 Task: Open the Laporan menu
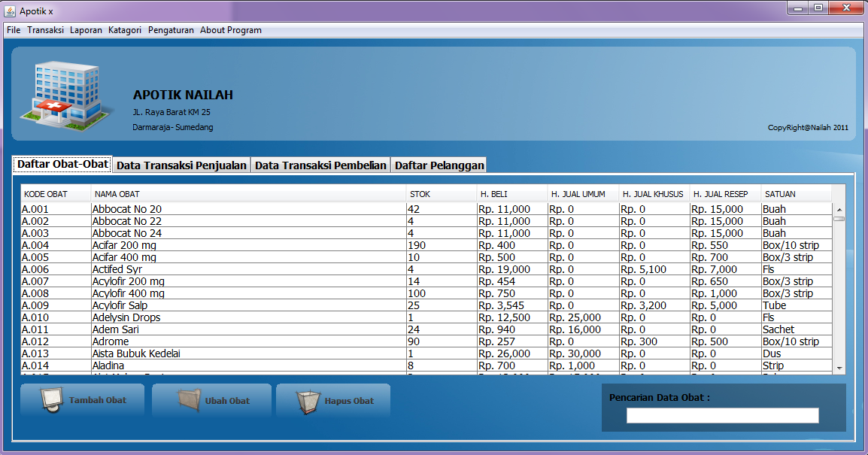tap(86, 30)
